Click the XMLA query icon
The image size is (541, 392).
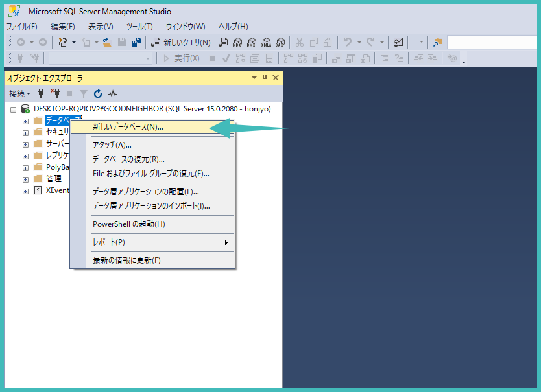coord(267,42)
